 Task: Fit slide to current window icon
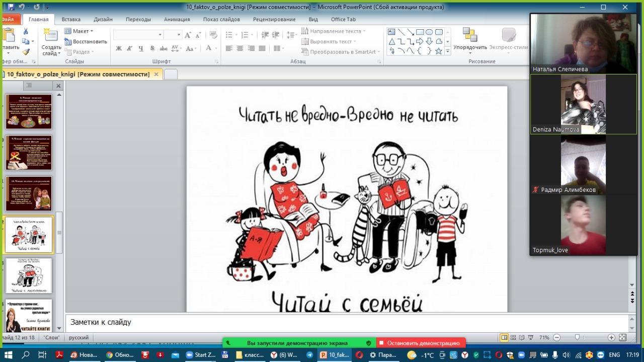pos(622,337)
